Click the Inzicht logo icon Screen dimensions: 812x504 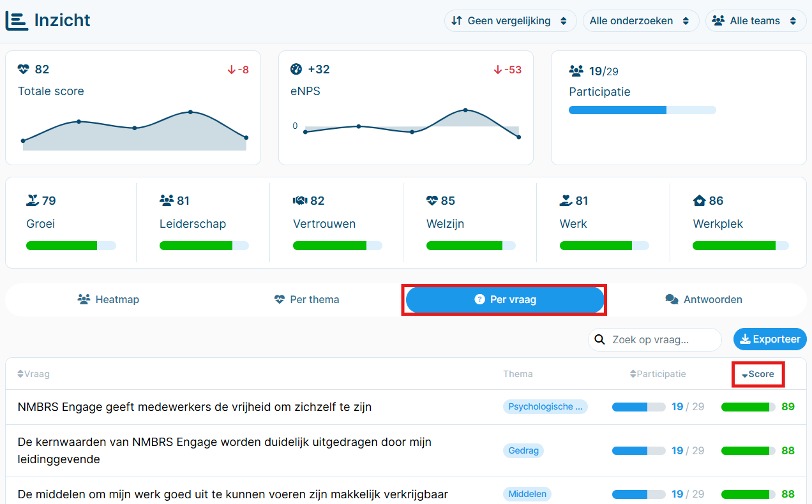(17, 20)
